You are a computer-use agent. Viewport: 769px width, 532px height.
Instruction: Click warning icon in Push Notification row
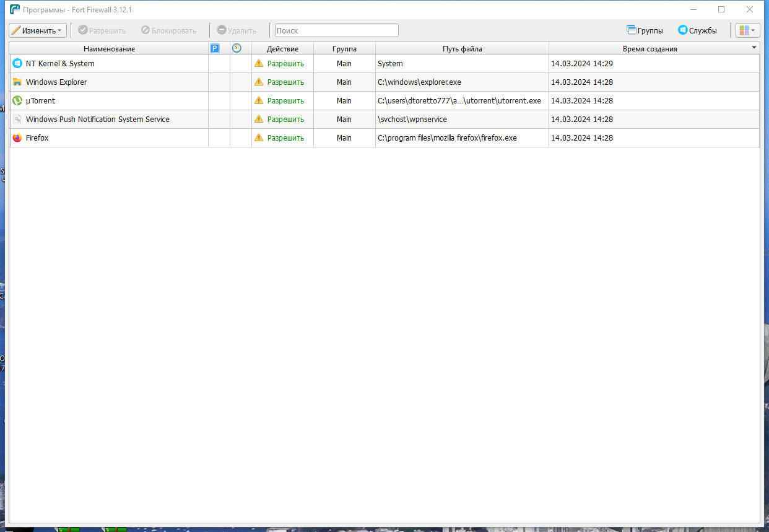point(259,119)
